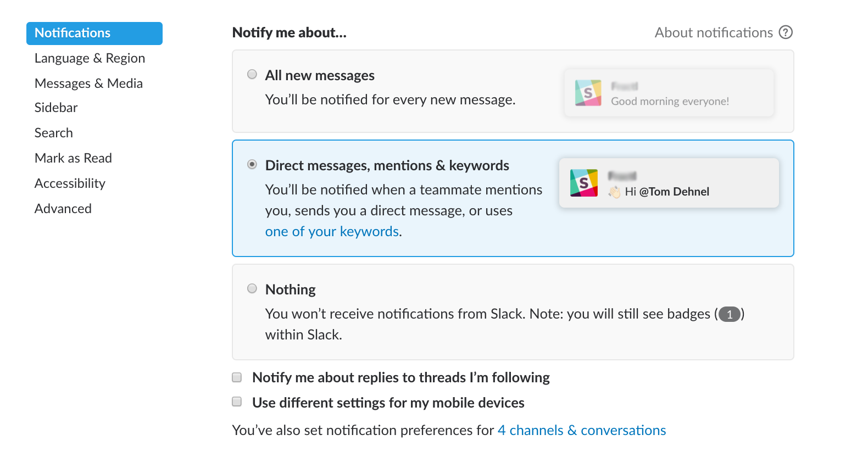Select the All new messages radio button

coord(252,74)
